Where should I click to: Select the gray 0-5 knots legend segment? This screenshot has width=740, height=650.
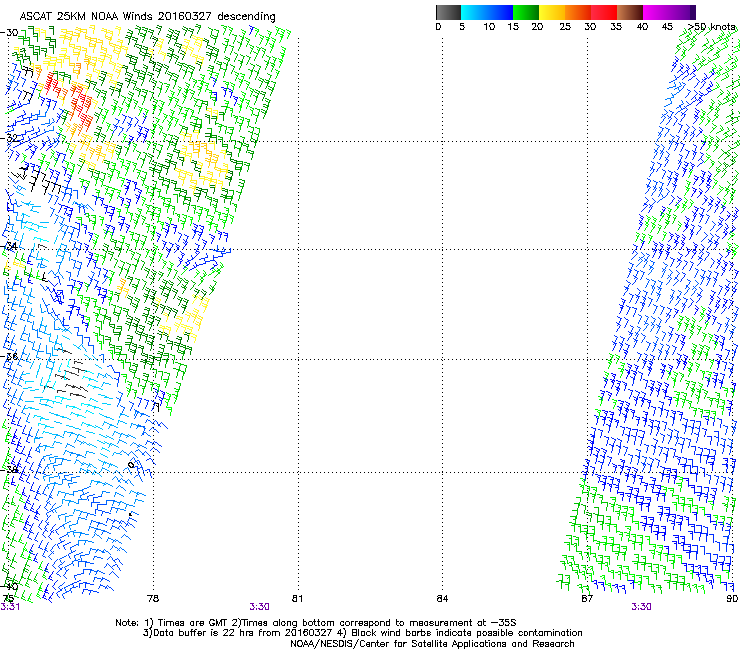448,12
